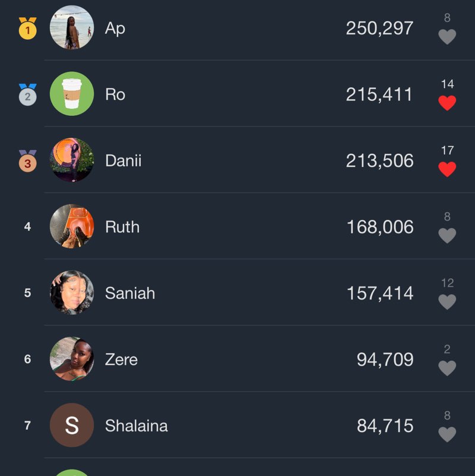Tap Saniah's profile picture
This screenshot has width=475, height=476.
[72, 293]
